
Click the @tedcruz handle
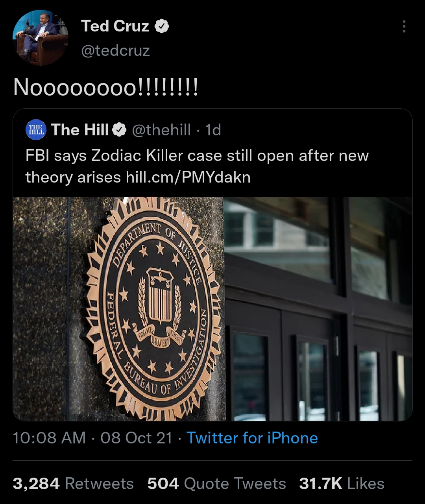(115, 51)
